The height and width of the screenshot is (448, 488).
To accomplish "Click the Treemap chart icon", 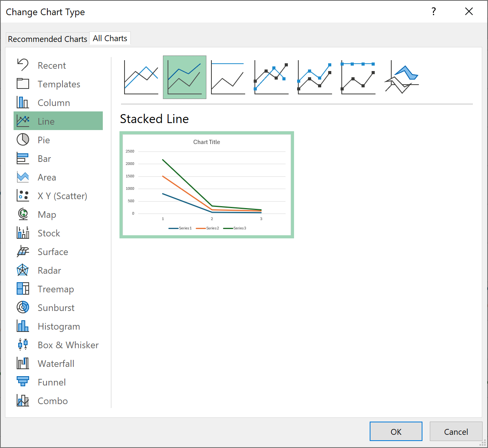I will tap(23, 288).
